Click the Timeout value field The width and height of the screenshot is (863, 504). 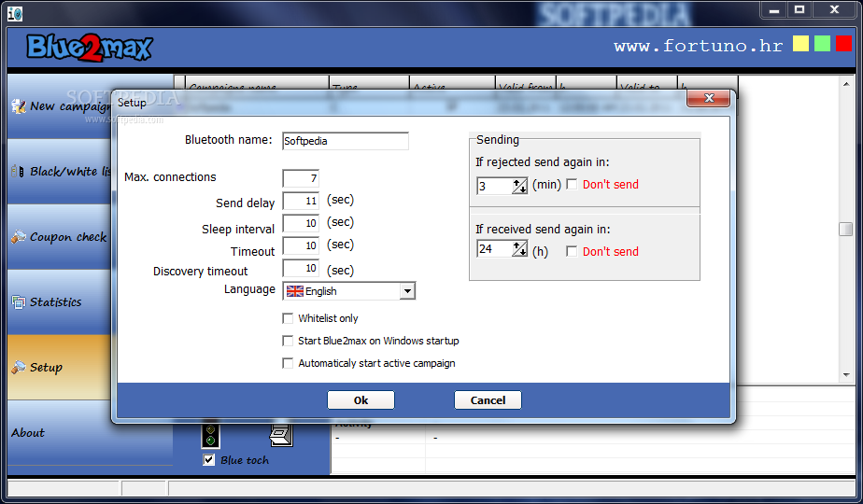pos(301,245)
